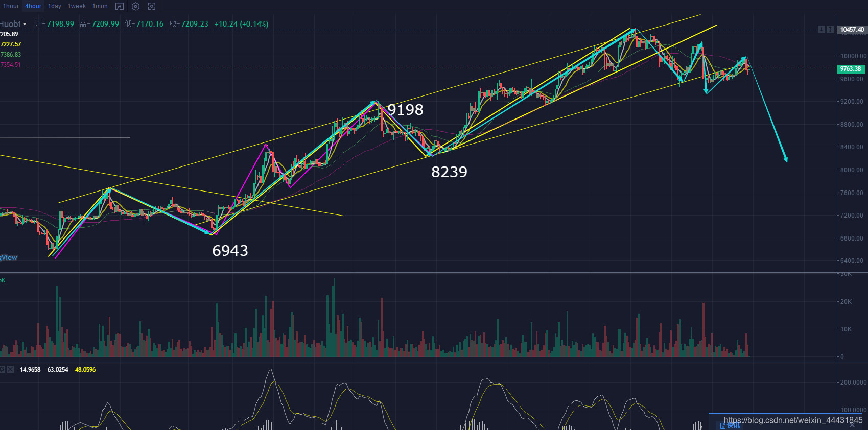Click the 9198 price annotation
The width and height of the screenshot is (868, 430).
tap(405, 110)
